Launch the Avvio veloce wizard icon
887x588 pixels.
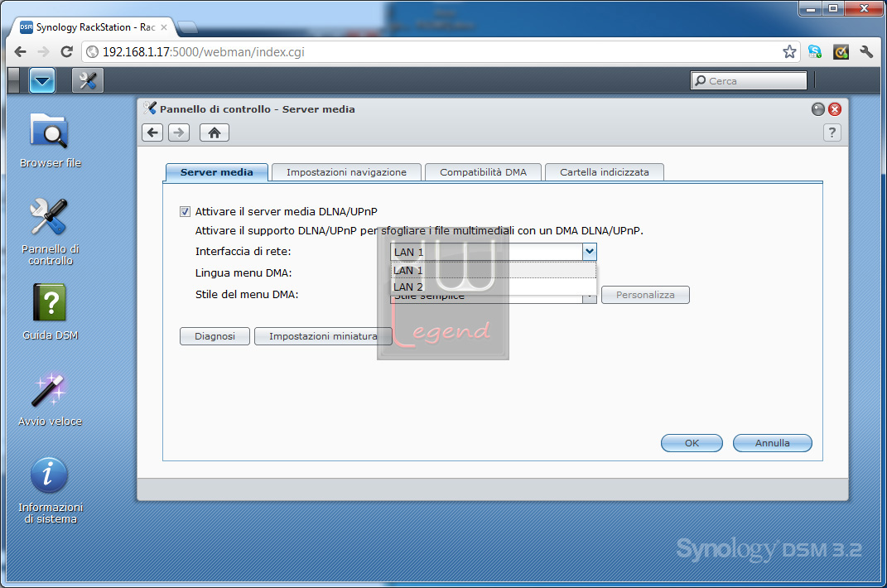[50, 399]
